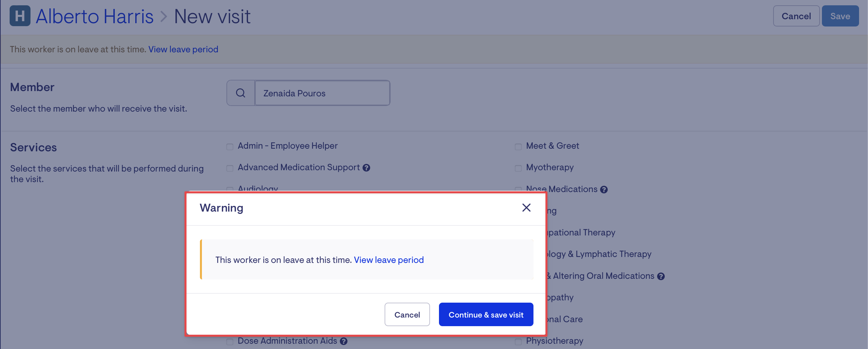
Task: Click the member search magnifier icon
Action: [x=241, y=93]
